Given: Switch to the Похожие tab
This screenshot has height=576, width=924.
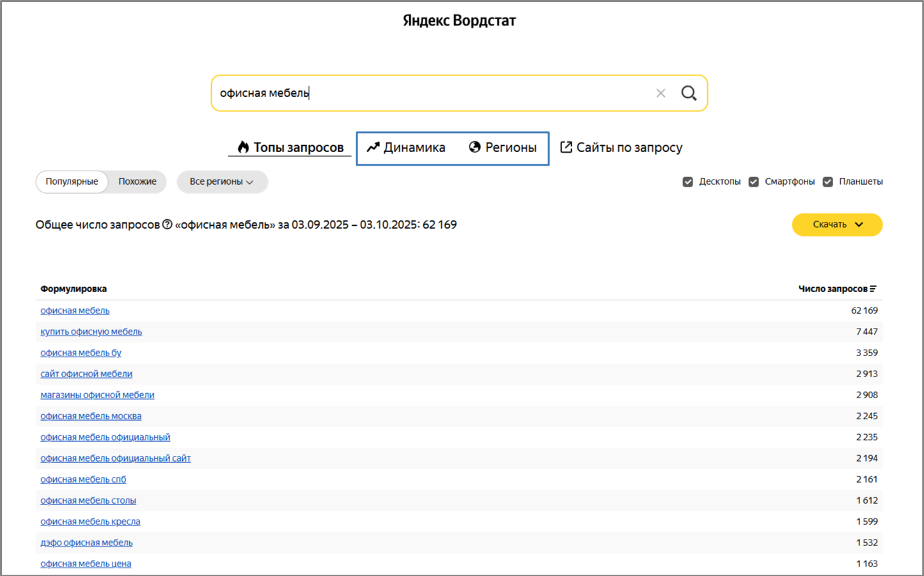Looking at the screenshot, I should point(137,182).
